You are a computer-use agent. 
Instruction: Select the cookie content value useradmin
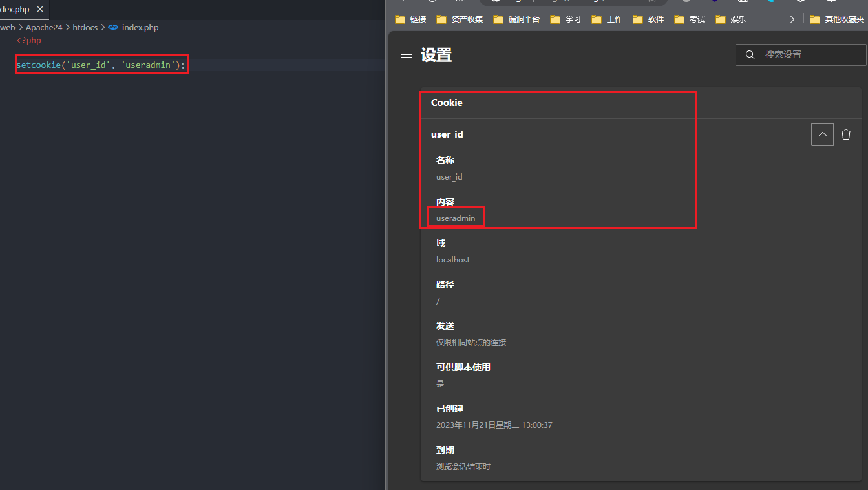(x=456, y=218)
